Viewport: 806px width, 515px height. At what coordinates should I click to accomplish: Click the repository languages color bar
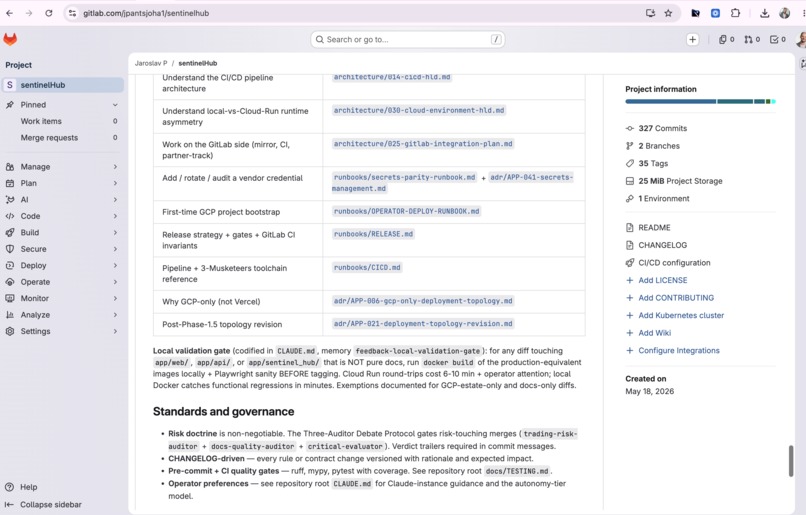(700, 102)
